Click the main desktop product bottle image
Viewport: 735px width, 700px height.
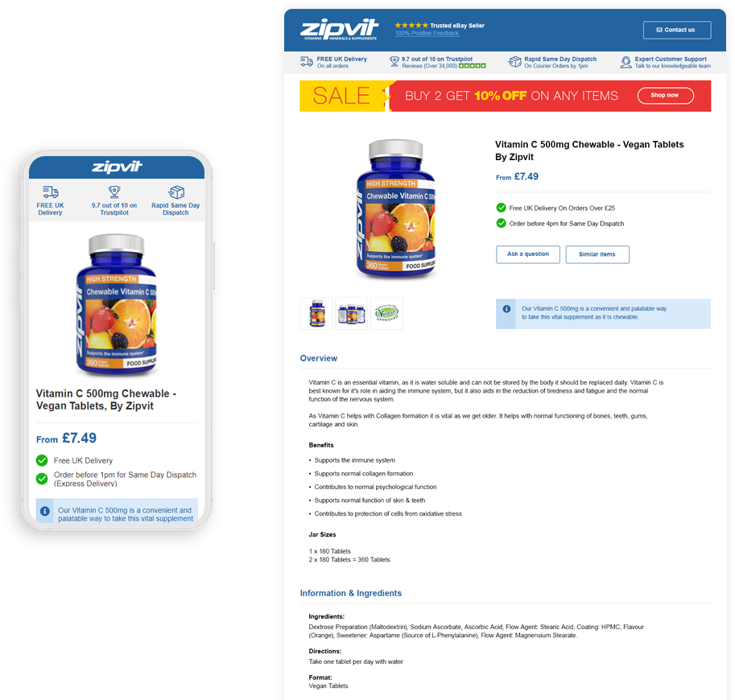point(395,209)
